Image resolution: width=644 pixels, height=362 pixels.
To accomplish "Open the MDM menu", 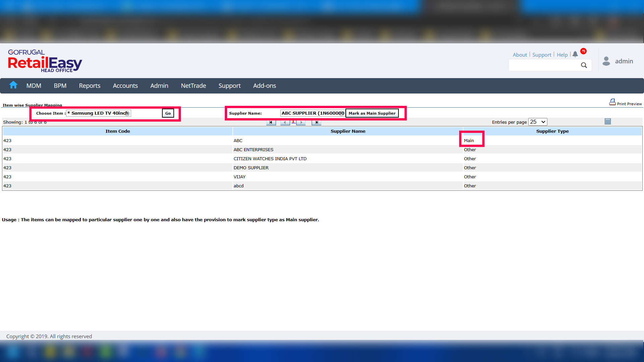I will coord(34,86).
